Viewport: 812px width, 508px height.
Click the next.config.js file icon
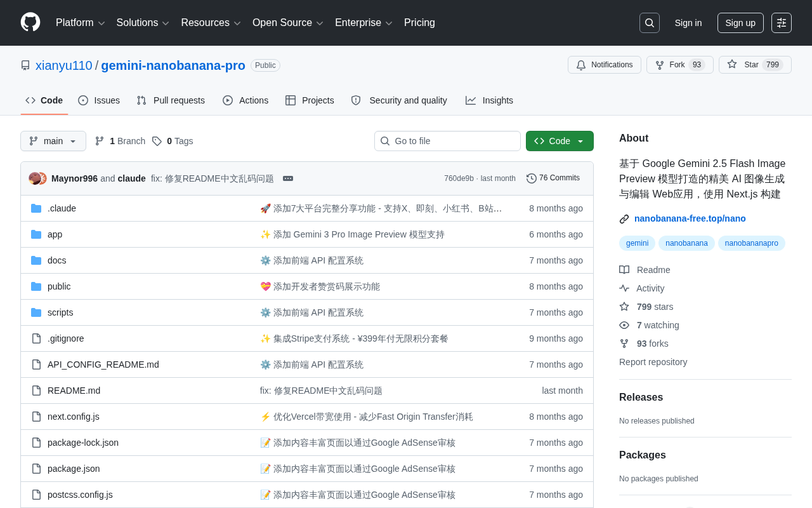[36, 417]
